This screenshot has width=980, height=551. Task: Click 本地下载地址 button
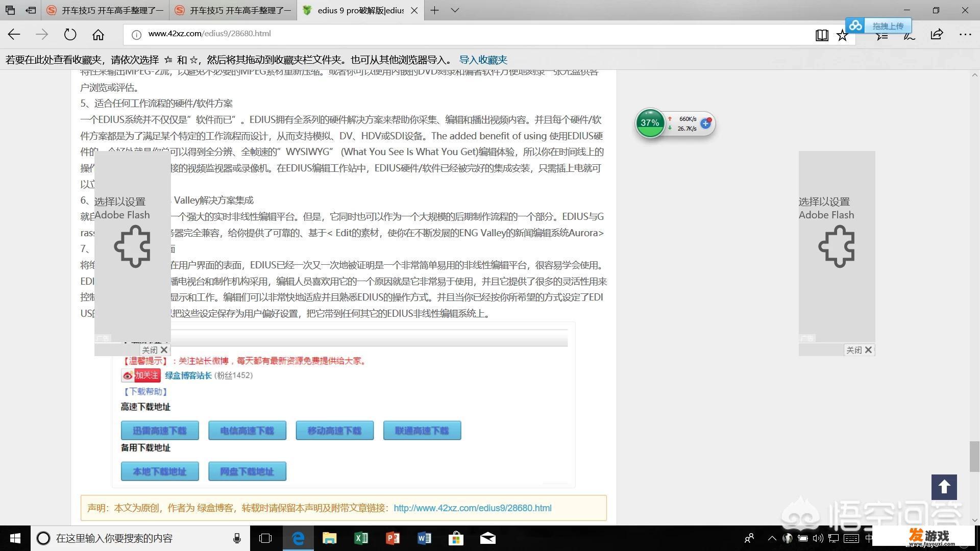[160, 471]
